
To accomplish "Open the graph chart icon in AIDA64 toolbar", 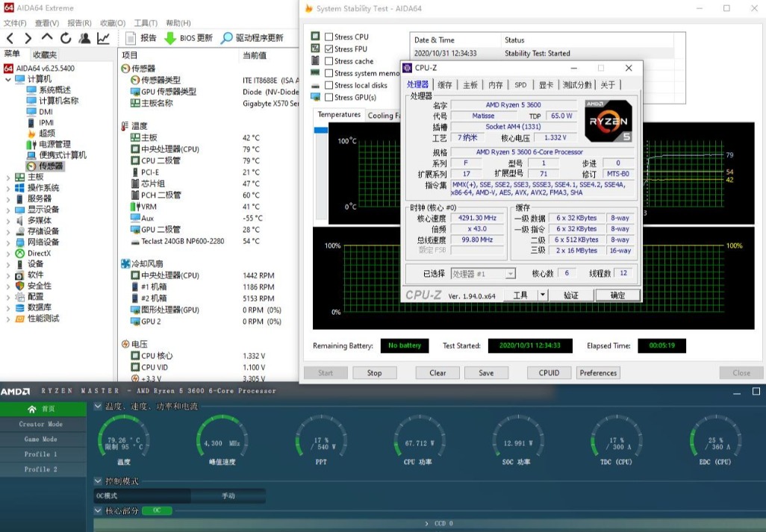I will pos(103,38).
